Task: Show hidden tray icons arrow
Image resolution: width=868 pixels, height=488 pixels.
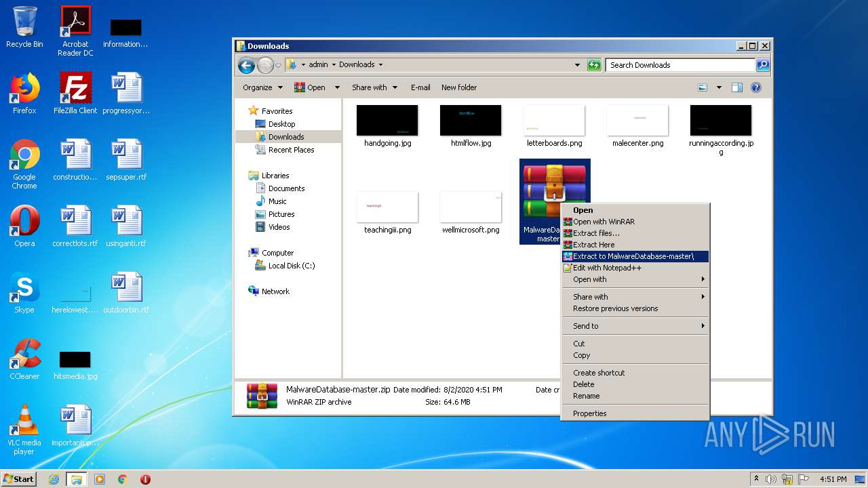Action: (x=756, y=479)
